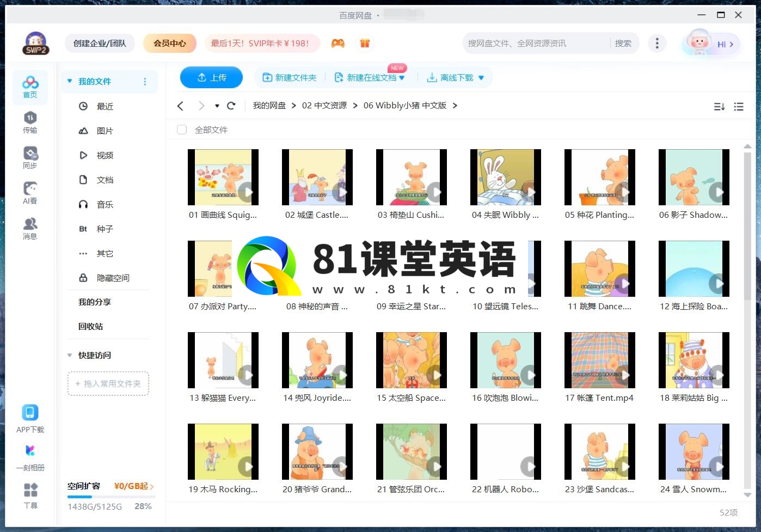Select 12 海上探险 video thumbnail

click(x=694, y=269)
